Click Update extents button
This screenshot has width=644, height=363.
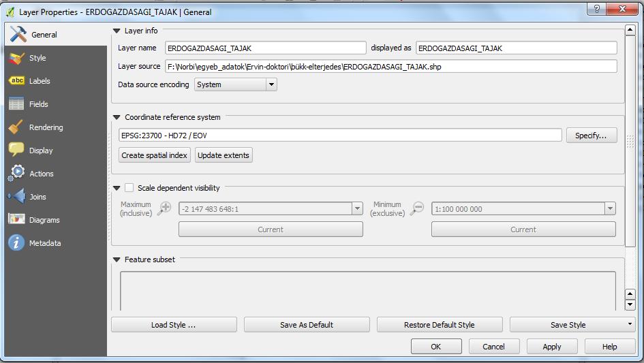pos(224,155)
